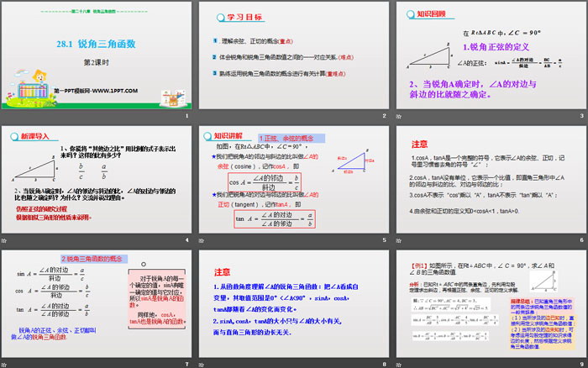This screenshot has height=368, width=588.
Task: Click slide number 9 below the example slide
Action: point(581,365)
